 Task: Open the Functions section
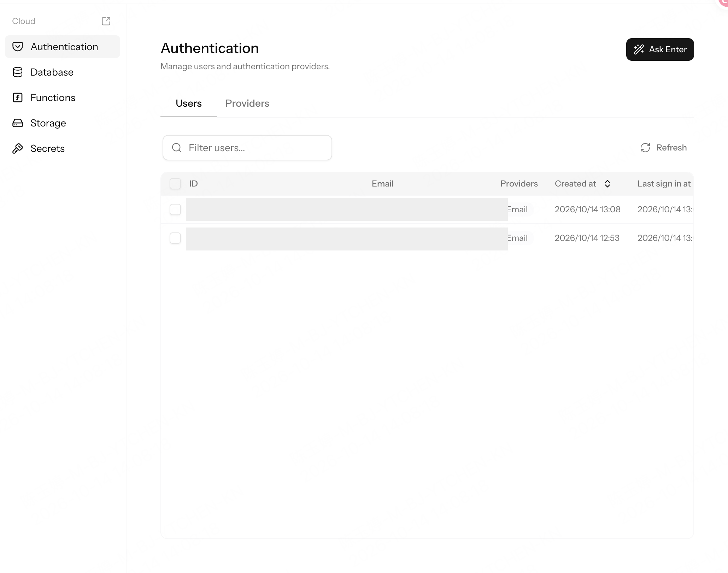coord(63,98)
